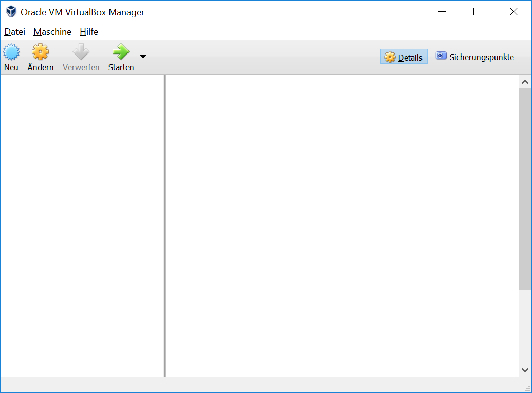Minimize the VirtualBox Manager window
The height and width of the screenshot is (393, 532).
pos(442,12)
